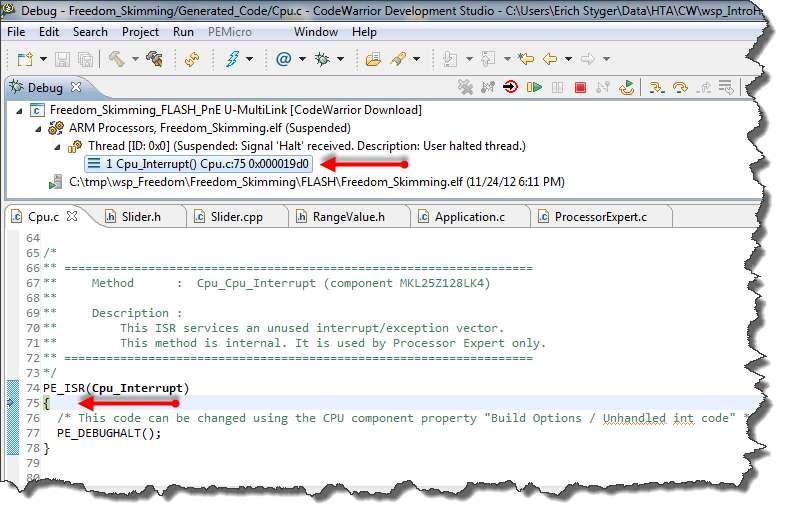Click the Save toolbar icon
The image size is (790, 522).
point(62,59)
